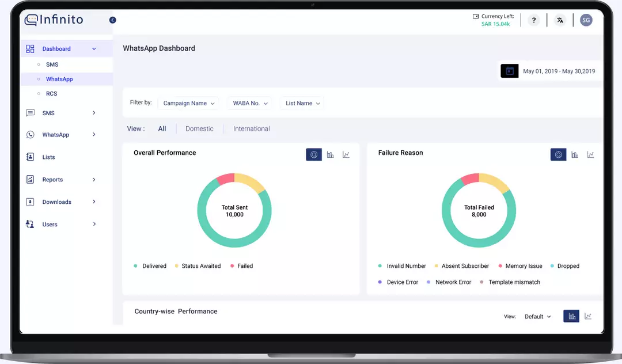Open the SG user avatar menu

coord(586,20)
